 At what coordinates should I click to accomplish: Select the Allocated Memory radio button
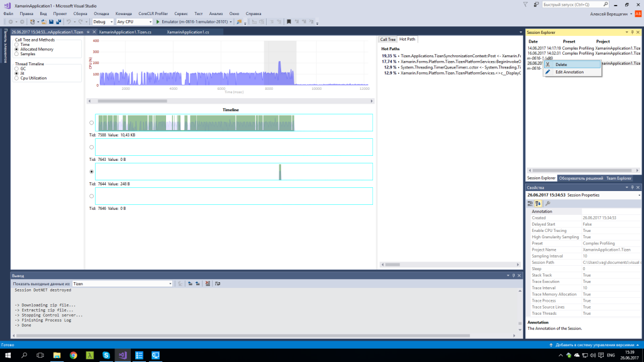click(x=17, y=49)
